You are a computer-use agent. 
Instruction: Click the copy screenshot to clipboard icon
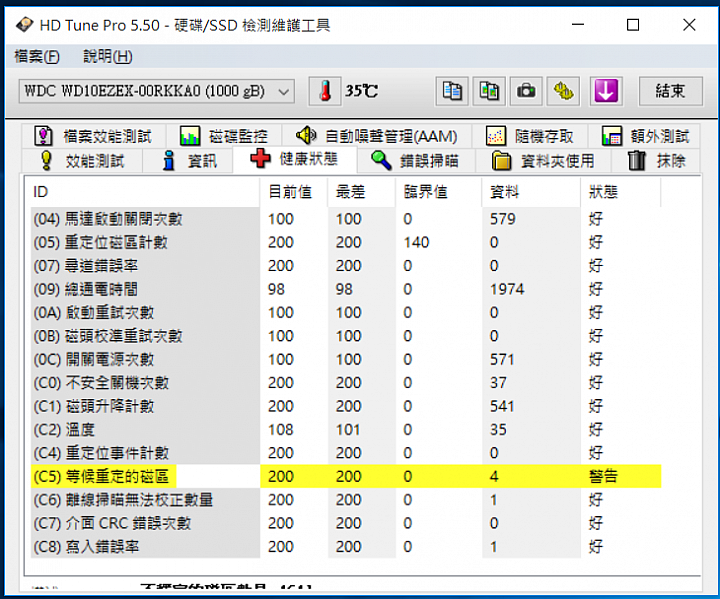[489, 91]
